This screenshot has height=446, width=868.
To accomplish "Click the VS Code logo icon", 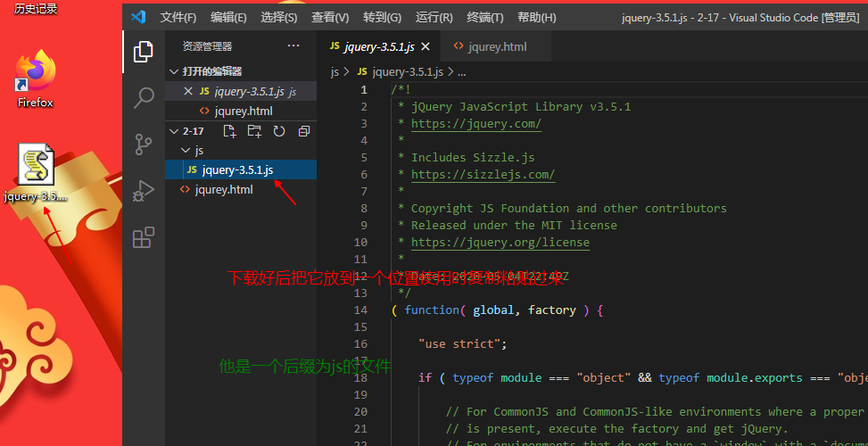I will coord(138,17).
